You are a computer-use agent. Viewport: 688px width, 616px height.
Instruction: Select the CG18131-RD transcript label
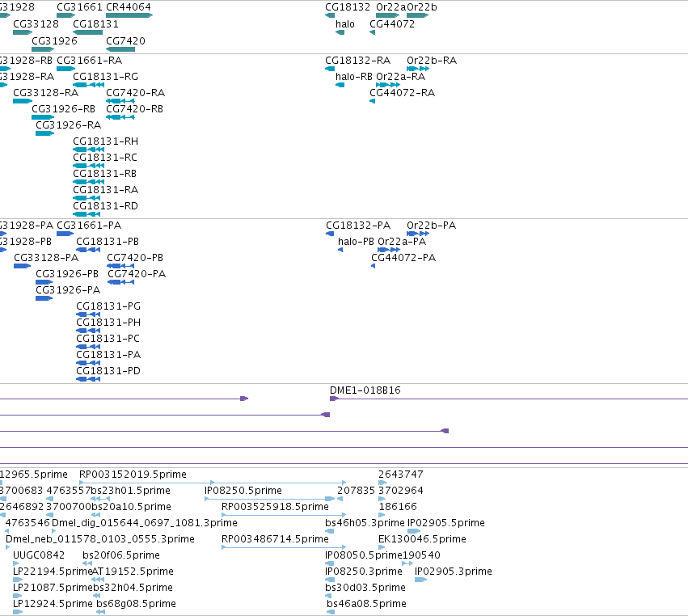(x=105, y=206)
